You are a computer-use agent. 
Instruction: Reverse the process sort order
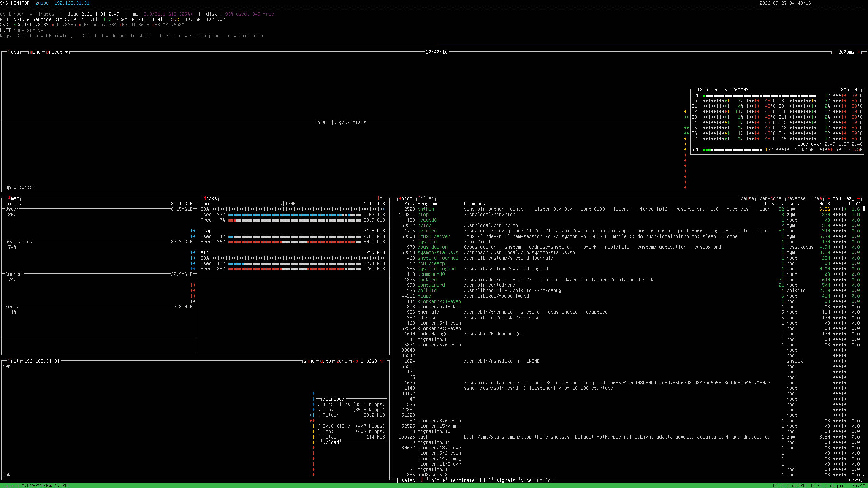coord(796,198)
